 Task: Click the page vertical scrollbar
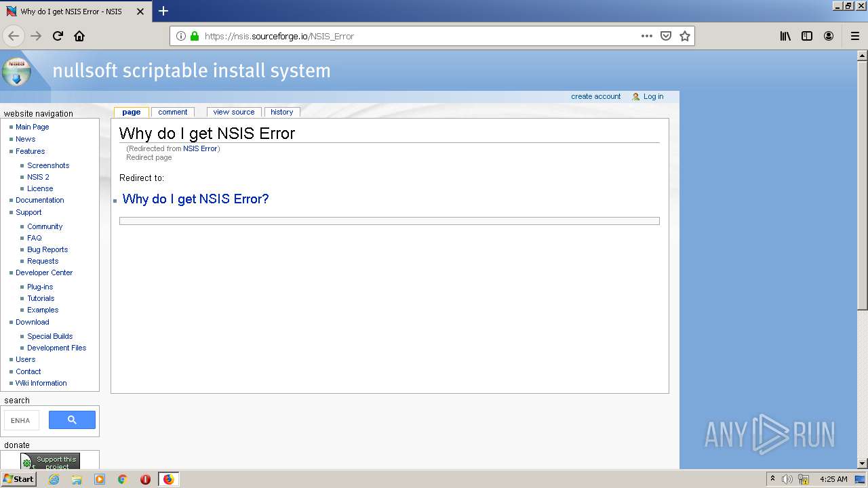click(863, 260)
